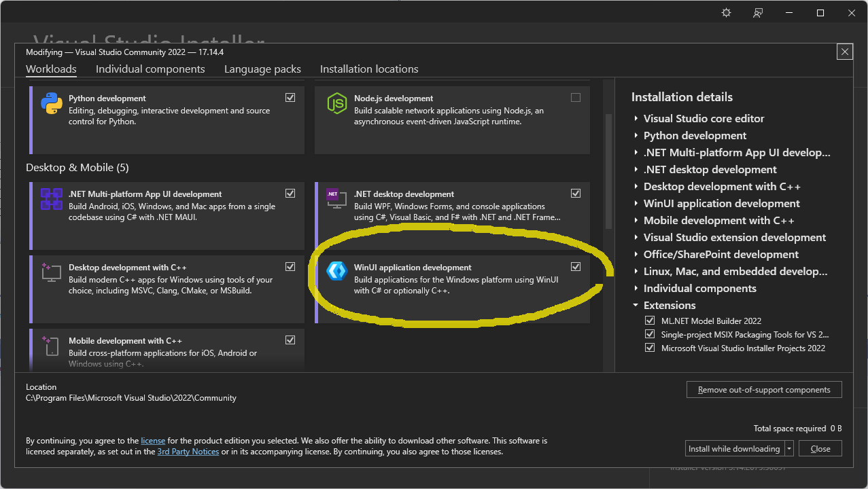This screenshot has height=489, width=868.
Task: Expand Office/SharePoint development details
Action: coord(636,254)
